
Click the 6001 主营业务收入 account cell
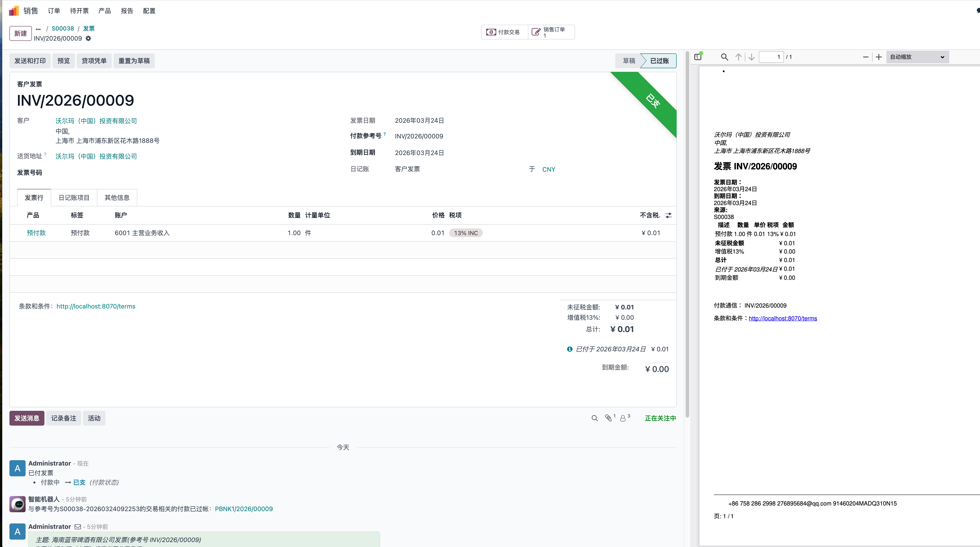pos(142,233)
